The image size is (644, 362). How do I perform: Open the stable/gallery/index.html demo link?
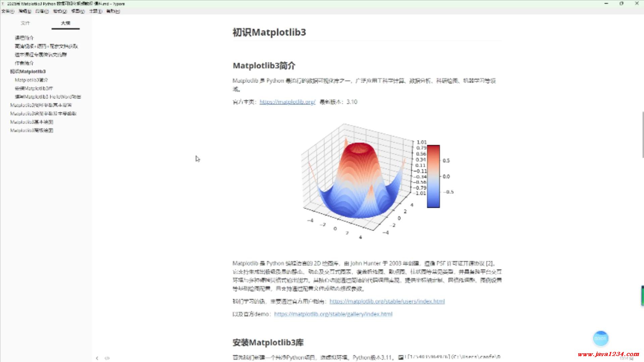click(x=333, y=314)
